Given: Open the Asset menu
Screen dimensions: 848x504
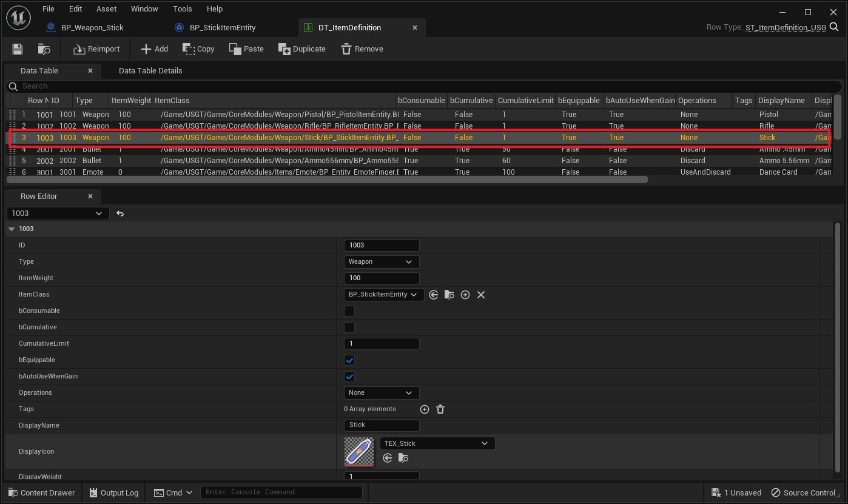Looking at the screenshot, I should tap(106, 9).
